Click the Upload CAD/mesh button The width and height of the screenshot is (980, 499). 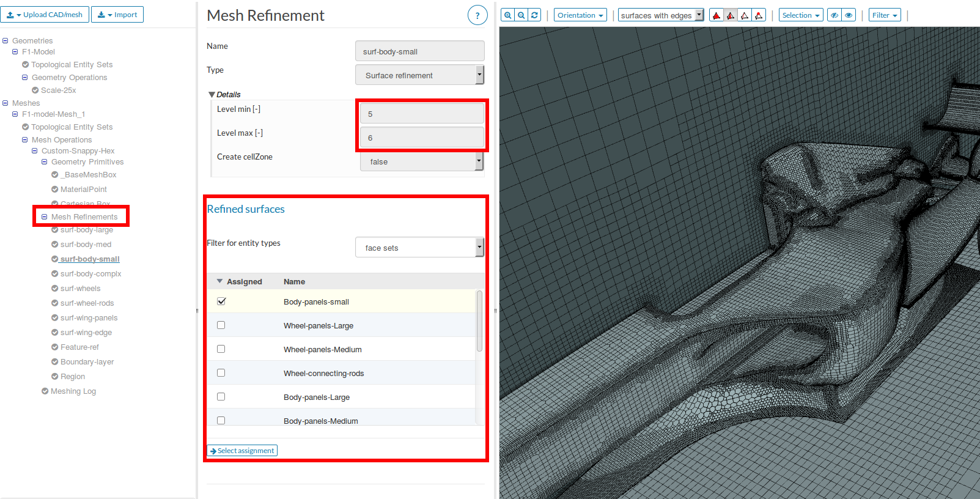pos(45,15)
